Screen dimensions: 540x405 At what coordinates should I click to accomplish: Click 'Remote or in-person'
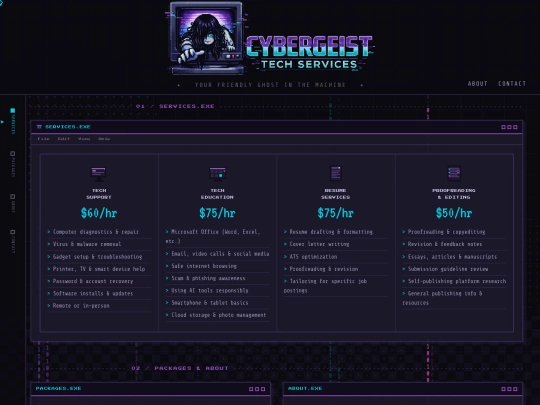click(81, 305)
